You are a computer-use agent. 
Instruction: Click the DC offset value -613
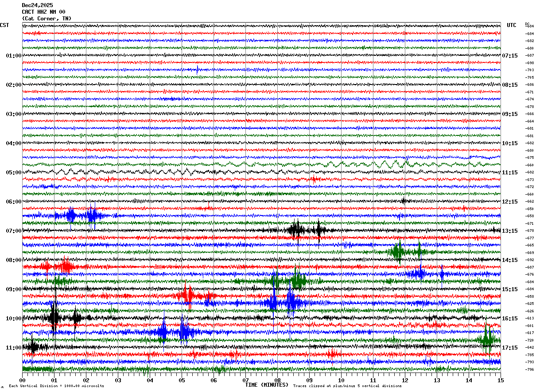click(529, 318)
